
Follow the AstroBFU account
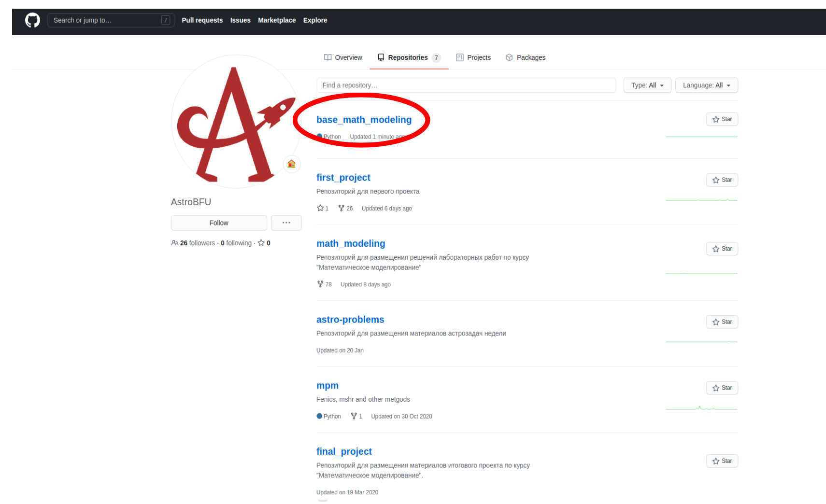(x=219, y=223)
